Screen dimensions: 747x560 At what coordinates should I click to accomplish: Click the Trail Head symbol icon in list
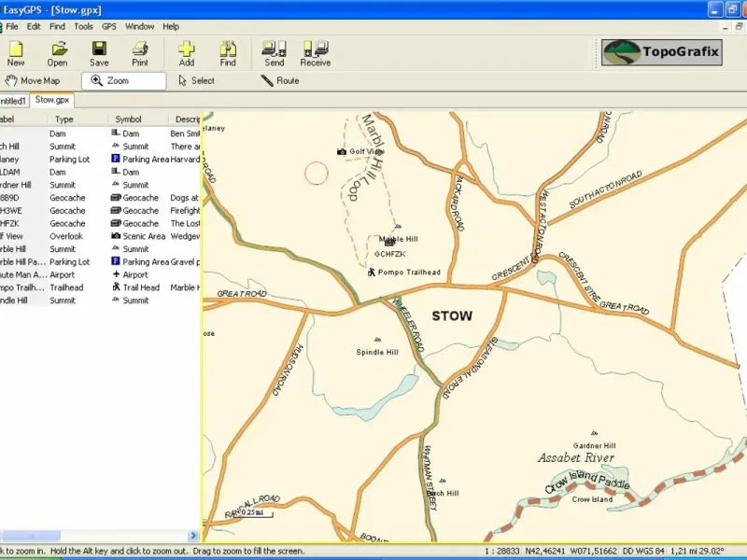coord(116,287)
